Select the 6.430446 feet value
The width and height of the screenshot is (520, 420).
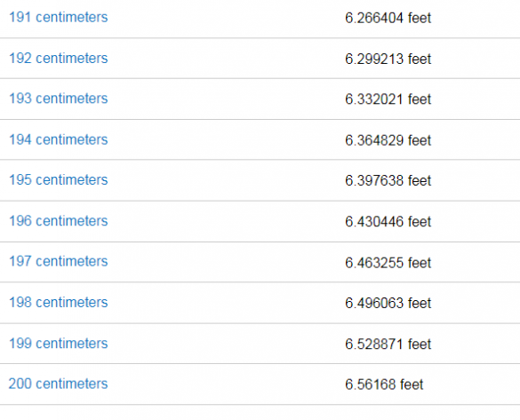pyautogui.click(x=388, y=222)
